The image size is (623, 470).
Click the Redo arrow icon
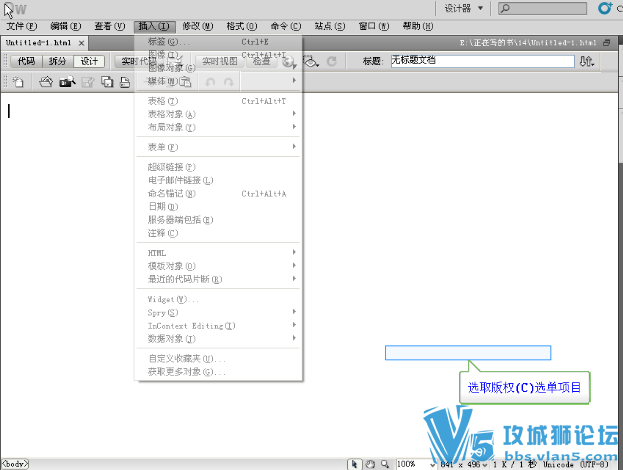[228, 82]
